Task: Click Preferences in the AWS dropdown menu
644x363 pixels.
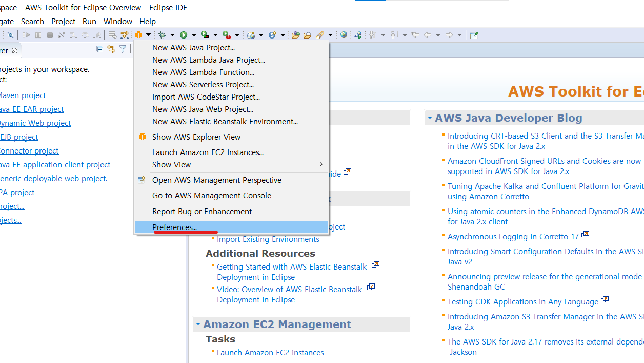Action: pyautogui.click(x=231, y=227)
